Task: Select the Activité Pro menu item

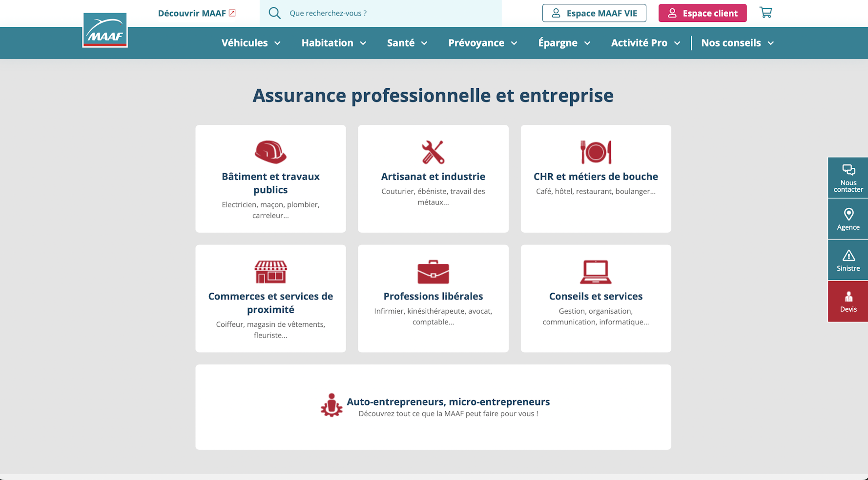Action: point(645,43)
